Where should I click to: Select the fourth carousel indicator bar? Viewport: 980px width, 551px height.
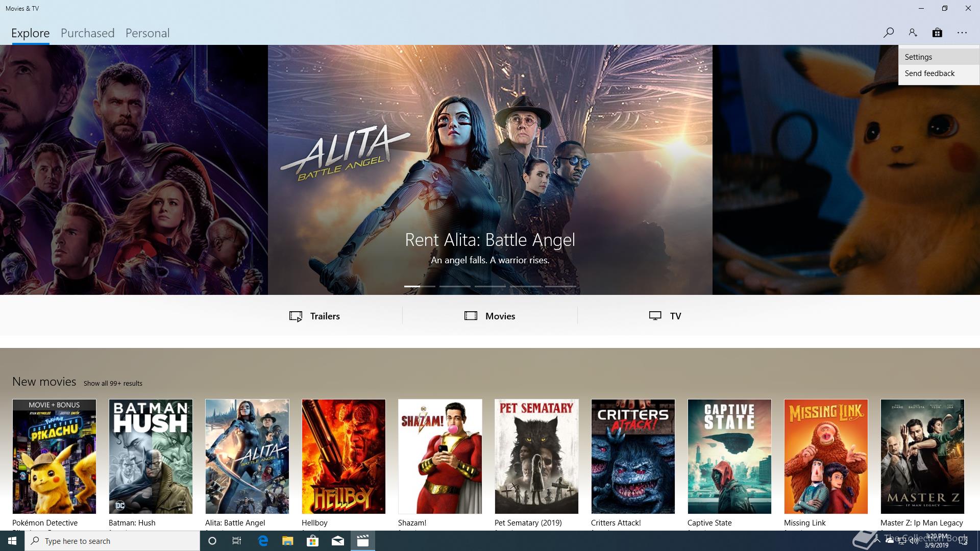(525, 286)
